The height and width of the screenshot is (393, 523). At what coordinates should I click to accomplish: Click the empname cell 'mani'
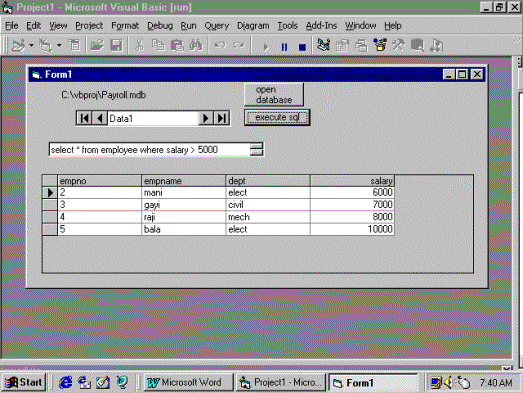[x=184, y=192]
